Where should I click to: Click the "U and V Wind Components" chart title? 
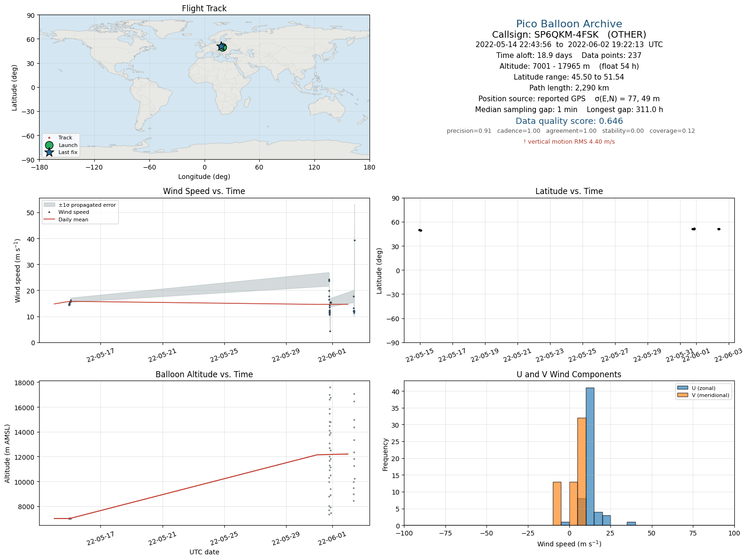569,374
